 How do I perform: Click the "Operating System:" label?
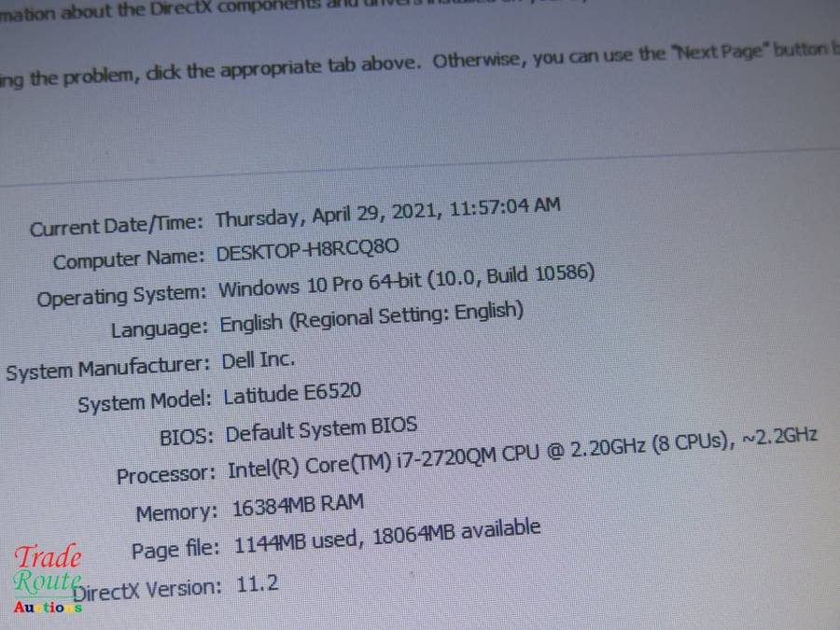click(121, 296)
